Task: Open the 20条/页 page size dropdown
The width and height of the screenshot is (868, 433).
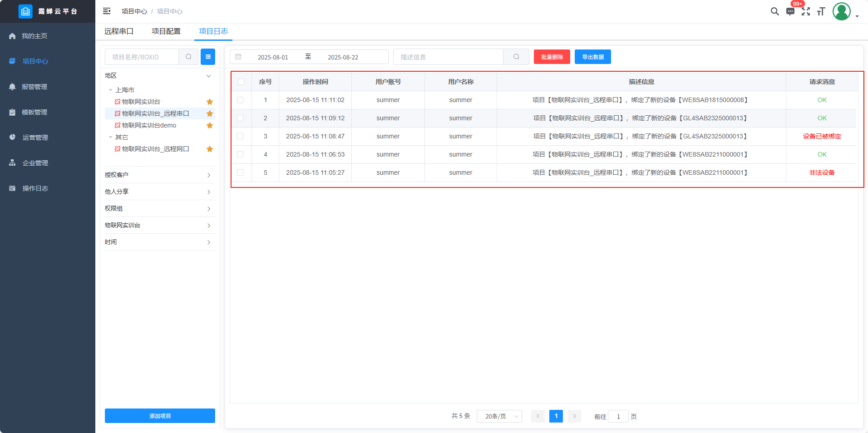Action: pos(499,416)
